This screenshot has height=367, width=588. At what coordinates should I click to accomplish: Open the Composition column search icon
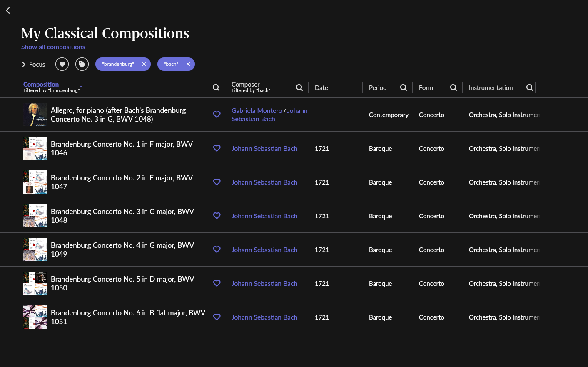[216, 87]
